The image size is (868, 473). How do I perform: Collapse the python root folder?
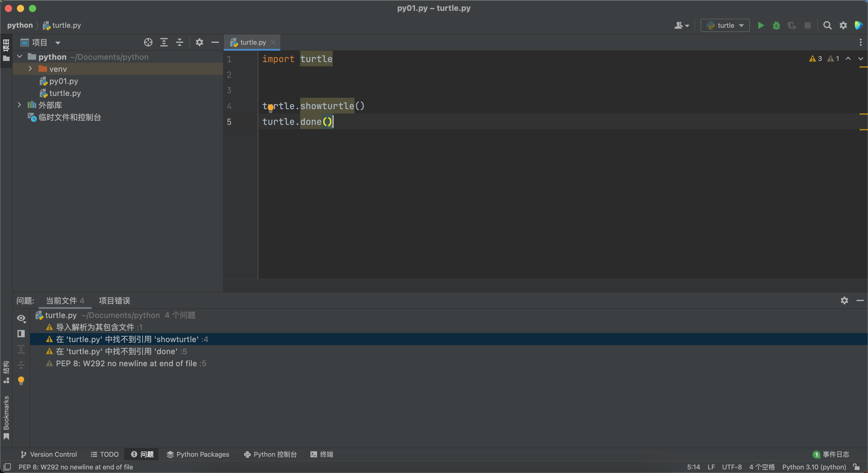point(20,56)
